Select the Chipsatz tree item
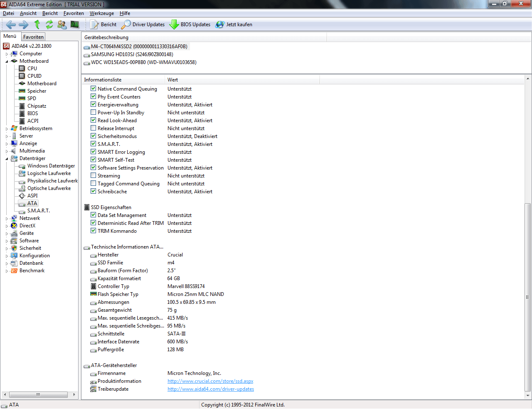This screenshot has height=409, width=532. tap(37, 106)
